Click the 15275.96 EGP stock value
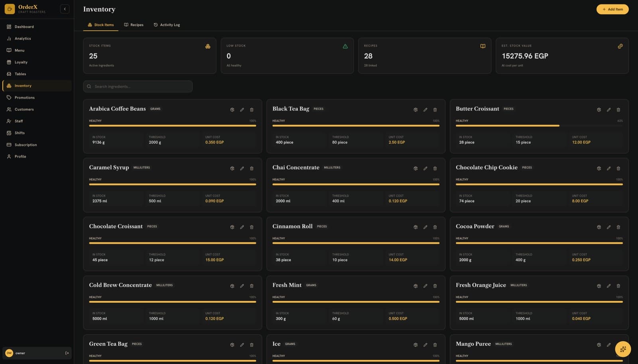This screenshot has height=364, width=638. click(525, 56)
